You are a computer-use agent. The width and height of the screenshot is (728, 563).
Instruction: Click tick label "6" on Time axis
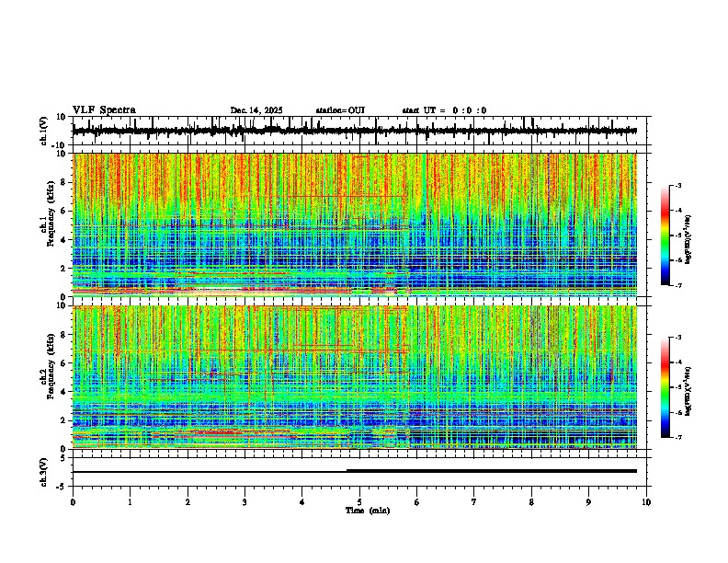click(417, 502)
